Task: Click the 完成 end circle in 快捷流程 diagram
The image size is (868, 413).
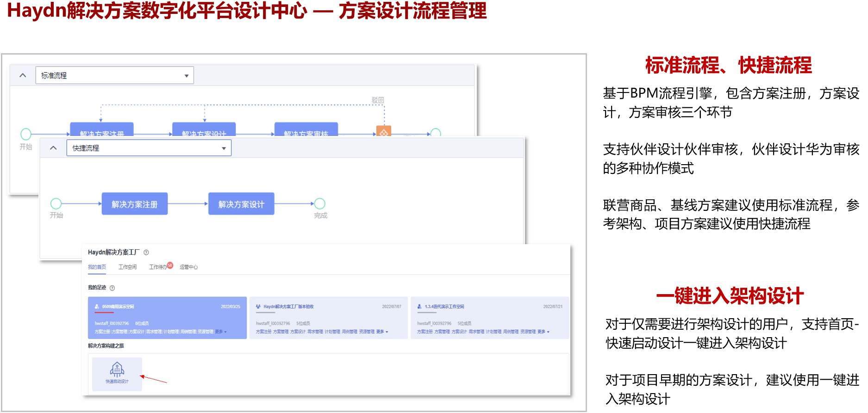Action: coord(320,203)
